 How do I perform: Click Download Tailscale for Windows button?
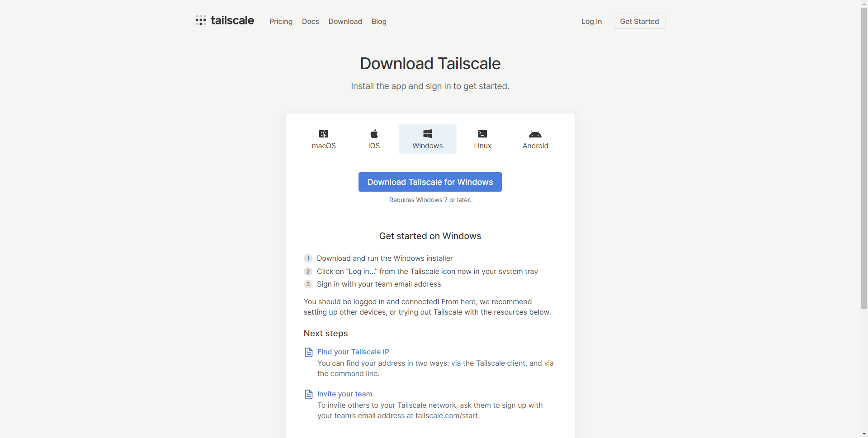[430, 182]
